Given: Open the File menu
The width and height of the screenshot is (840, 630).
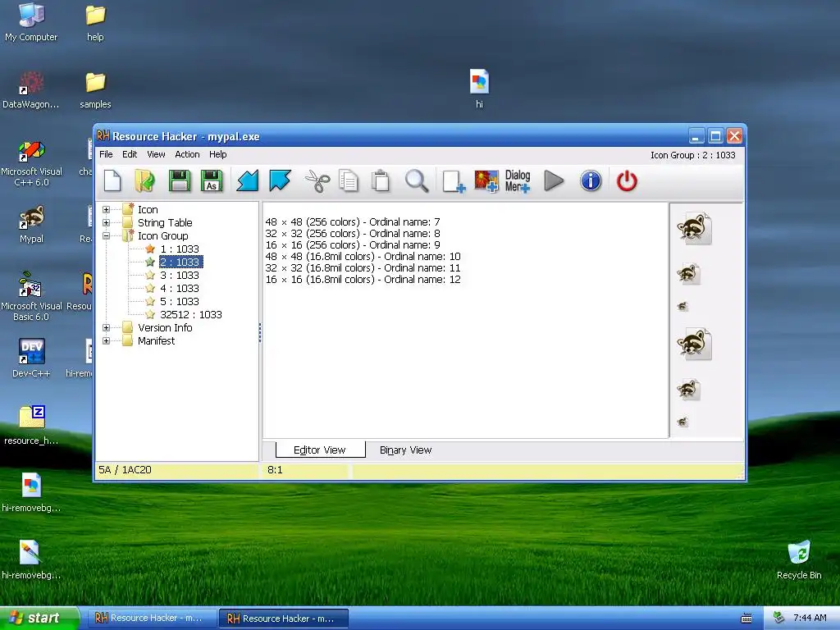Looking at the screenshot, I should click(106, 154).
